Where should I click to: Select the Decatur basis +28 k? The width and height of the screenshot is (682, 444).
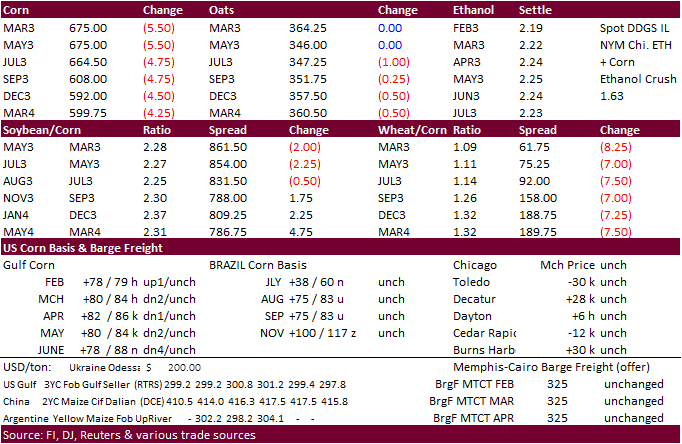click(580, 299)
